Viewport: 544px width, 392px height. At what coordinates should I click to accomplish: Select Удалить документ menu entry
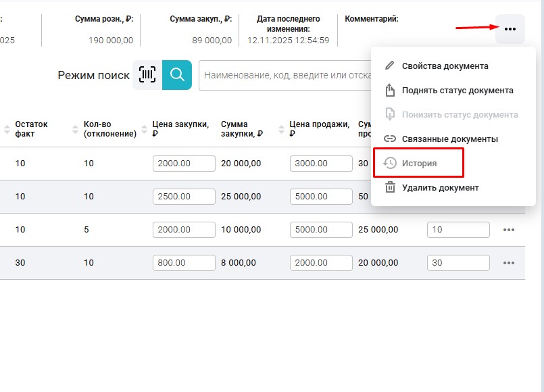440,187
